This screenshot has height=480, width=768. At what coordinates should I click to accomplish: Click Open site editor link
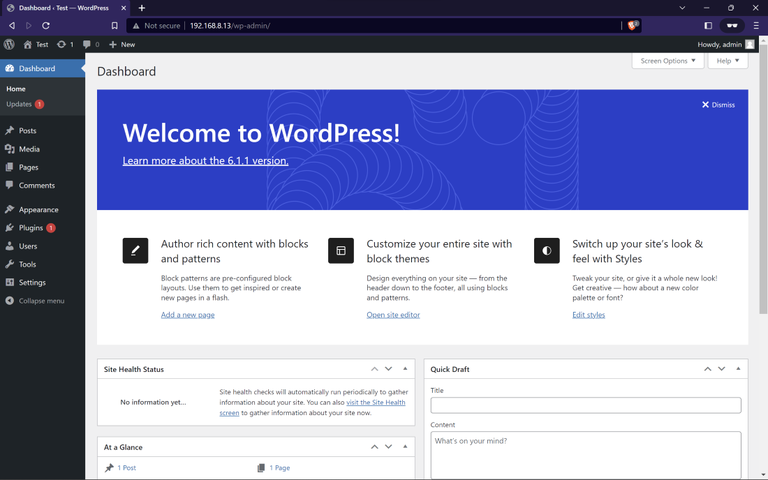pyautogui.click(x=393, y=315)
